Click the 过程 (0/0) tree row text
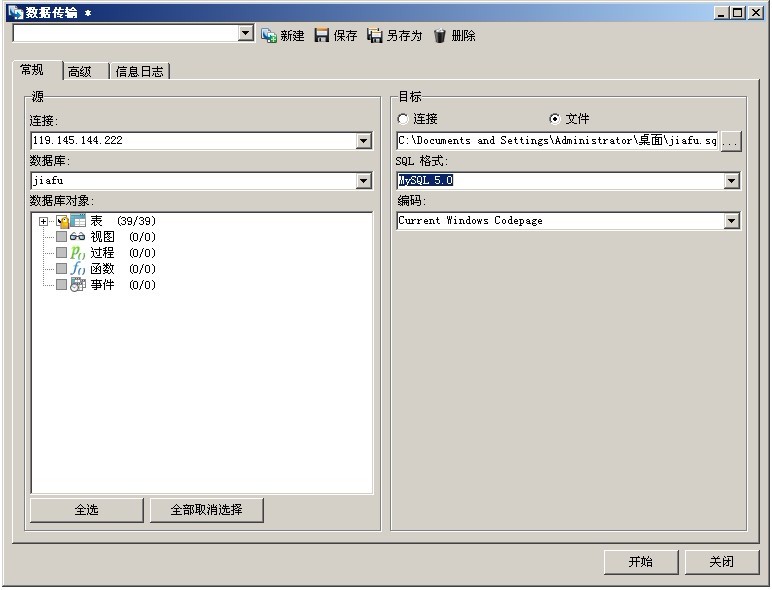Image resolution: width=772 pixels, height=590 pixels. pos(123,253)
